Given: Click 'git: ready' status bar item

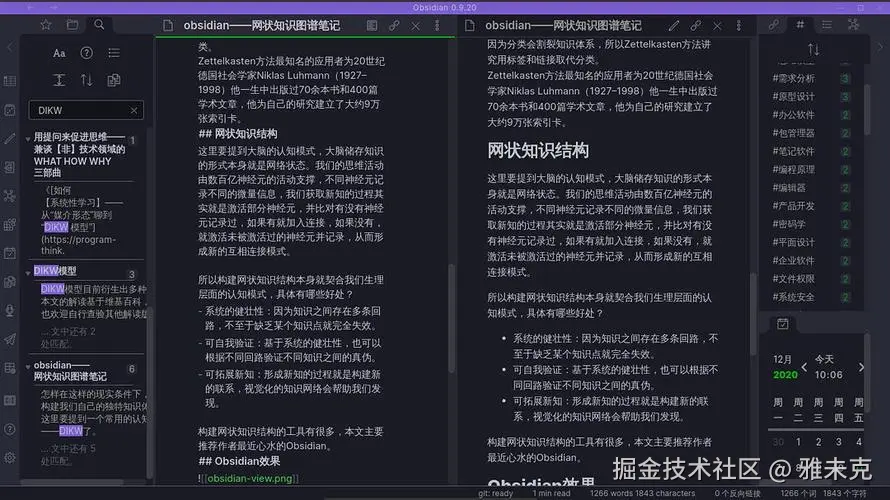Looking at the screenshot, I should click(x=496, y=493).
